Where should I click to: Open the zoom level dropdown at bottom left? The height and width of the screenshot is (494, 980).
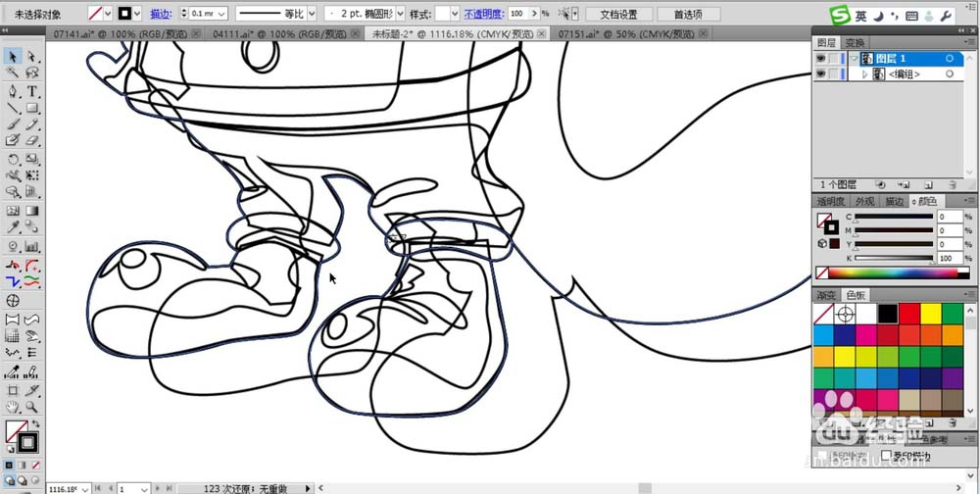[x=85, y=488]
